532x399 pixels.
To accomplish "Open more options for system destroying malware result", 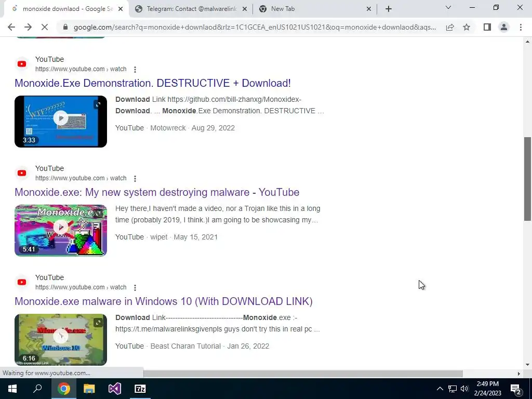I will coord(135,179).
